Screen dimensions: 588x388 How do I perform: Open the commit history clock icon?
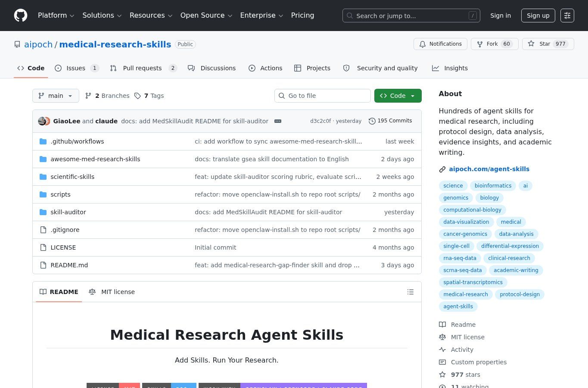[x=372, y=121]
